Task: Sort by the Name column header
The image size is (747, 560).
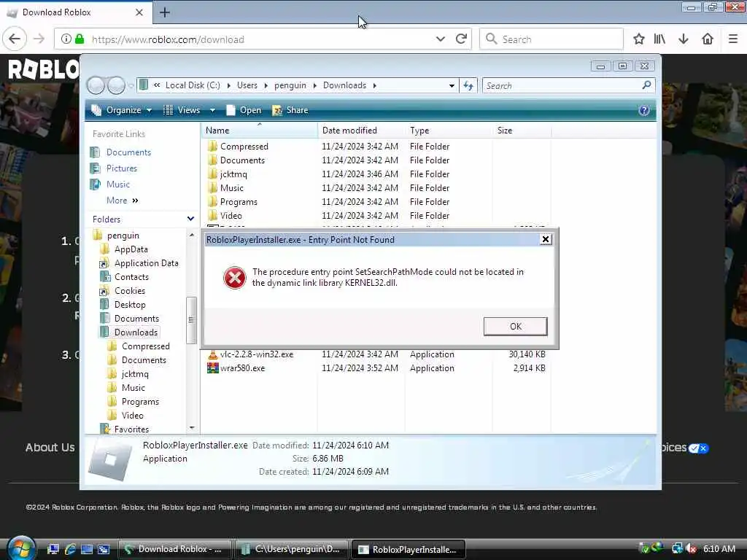Action: (x=260, y=130)
